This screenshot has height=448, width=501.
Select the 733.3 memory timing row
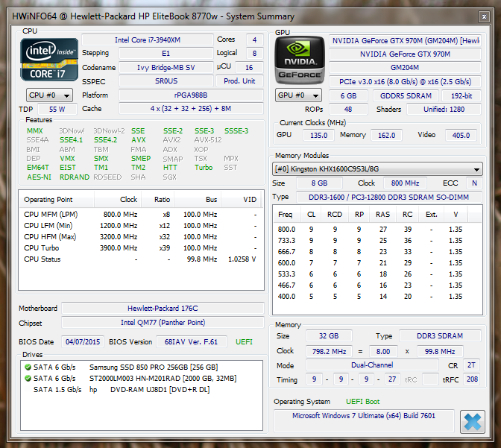coord(377,240)
